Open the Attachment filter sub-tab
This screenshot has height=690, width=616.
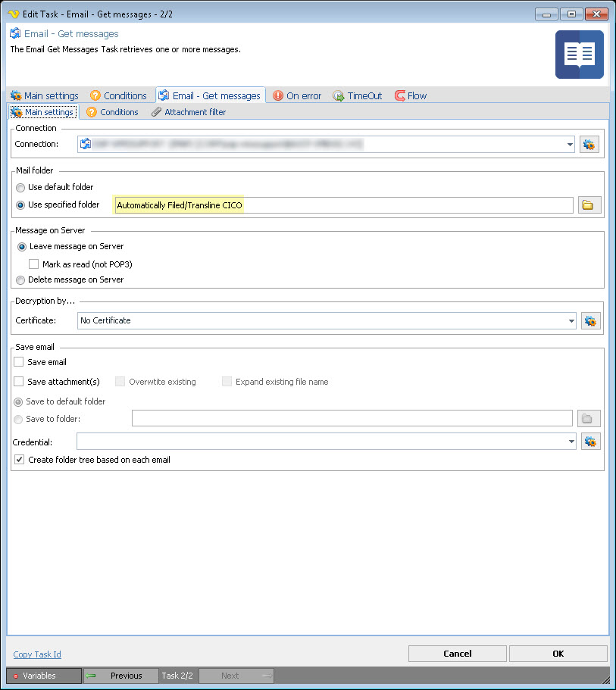point(188,112)
